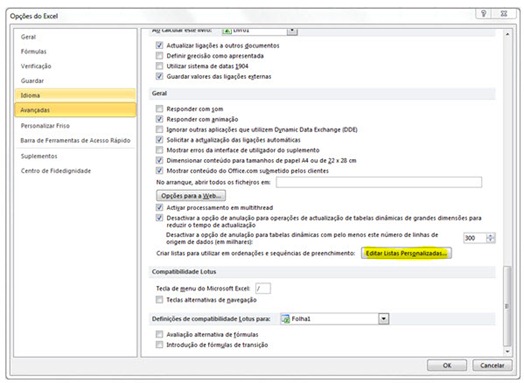Image resolution: width=524 pixels, height=383 pixels.
Task: Toggle Desactivar a opção de anulação checkbox
Action: [x=159, y=218]
